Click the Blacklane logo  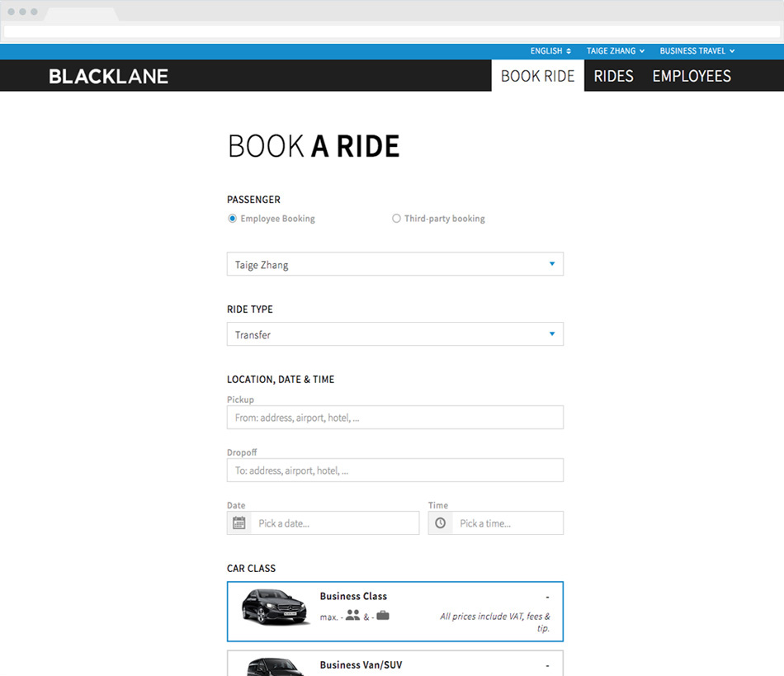click(x=108, y=77)
